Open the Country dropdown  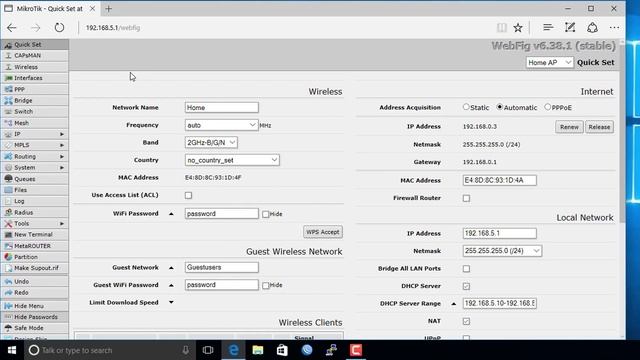click(x=232, y=160)
